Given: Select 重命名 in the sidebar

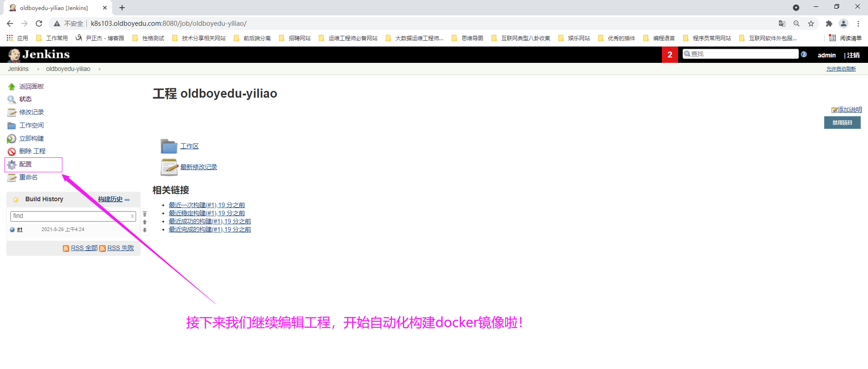Looking at the screenshot, I should coord(28,177).
